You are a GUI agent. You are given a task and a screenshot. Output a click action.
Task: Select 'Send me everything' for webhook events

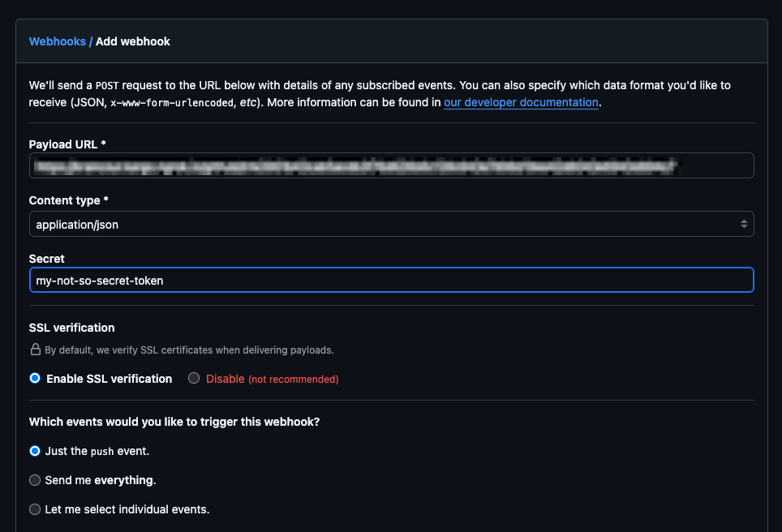(35, 480)
